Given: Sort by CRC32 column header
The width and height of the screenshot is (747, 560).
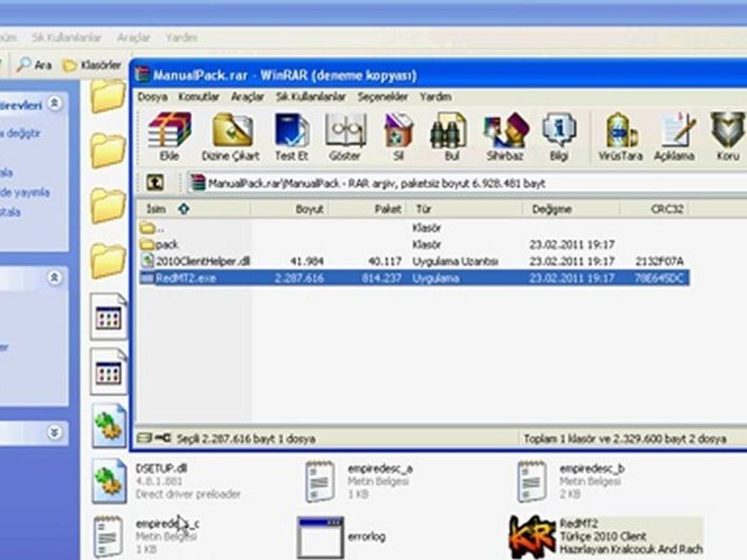Looking at the screenshot, I should [x=654, y=208].
